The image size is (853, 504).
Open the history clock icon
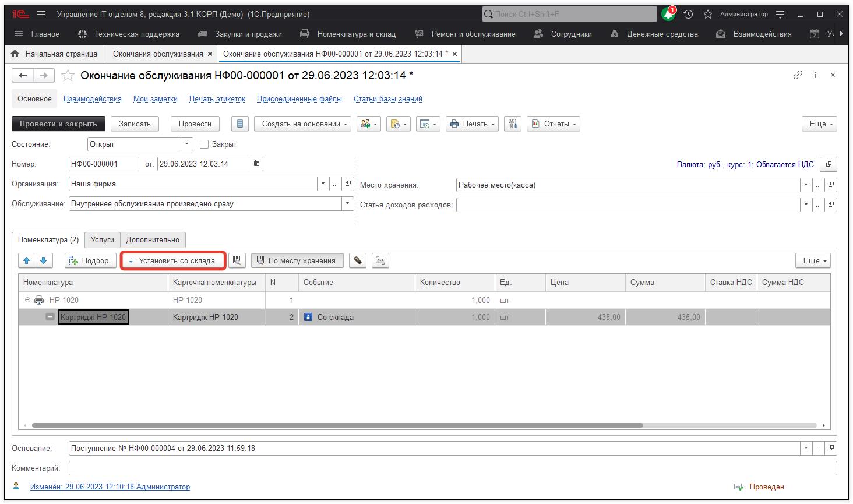[x=688, y=14]
